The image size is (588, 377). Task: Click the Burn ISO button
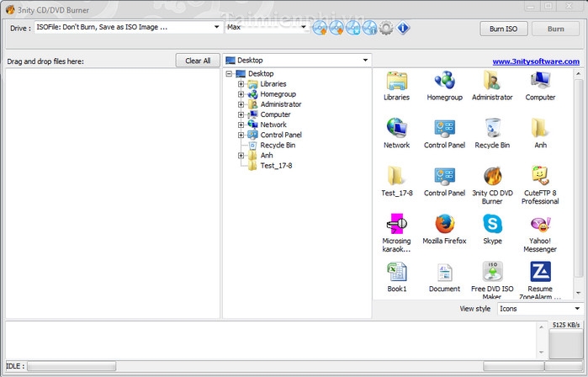coord(503,29)
